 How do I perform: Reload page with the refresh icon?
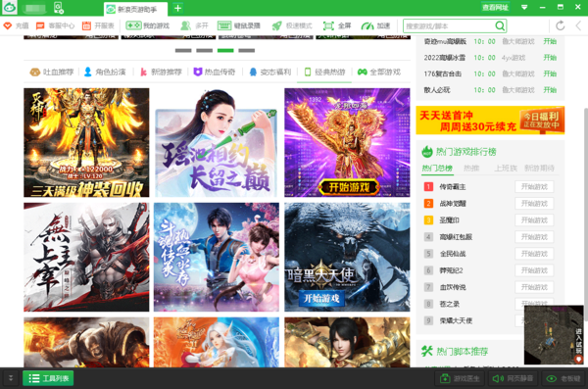tap(561, 25)
